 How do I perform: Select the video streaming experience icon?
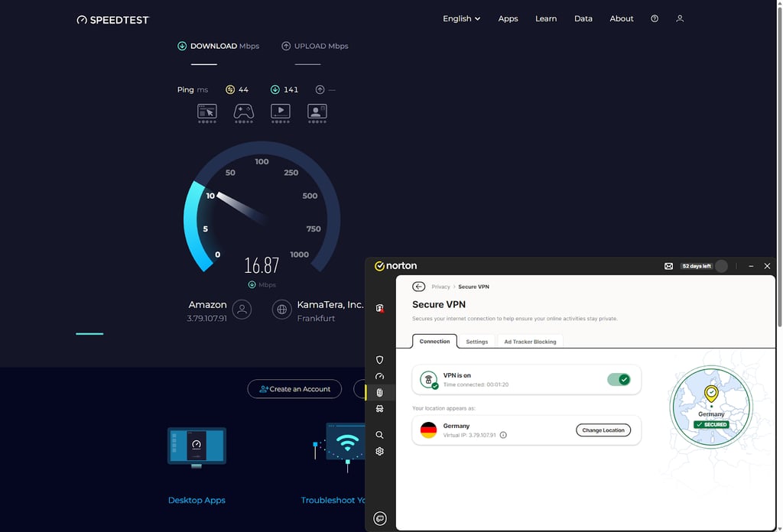(281, 113)
